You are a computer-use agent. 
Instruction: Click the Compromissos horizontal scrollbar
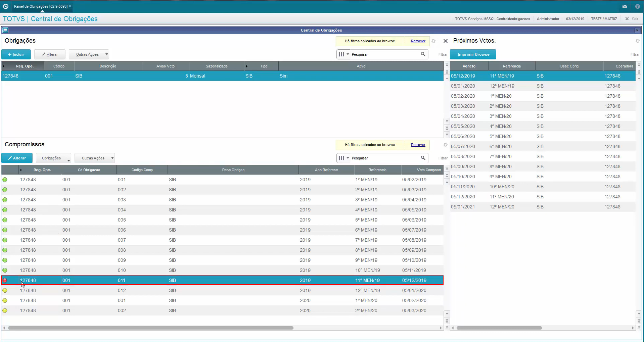[150, 328]
